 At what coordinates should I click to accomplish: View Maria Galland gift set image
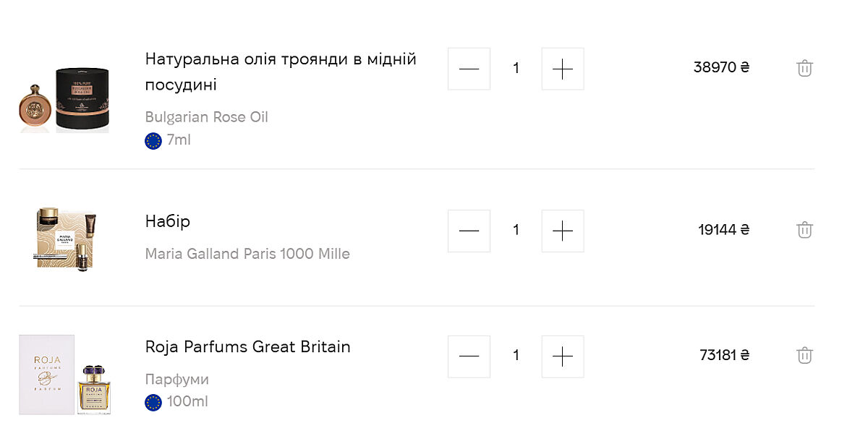pyautogui.click(x=65, y=237)
